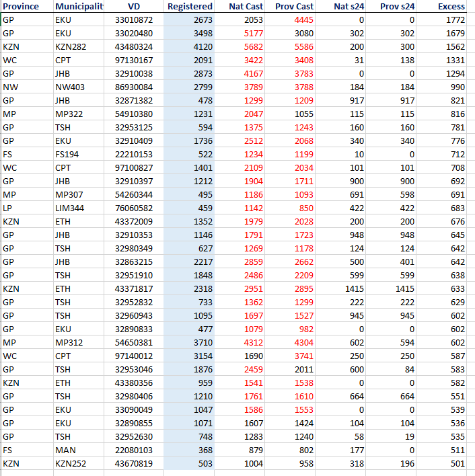475x476 pixels.
Task: Select Prov s24 value 84
Action: click(410, 370)
